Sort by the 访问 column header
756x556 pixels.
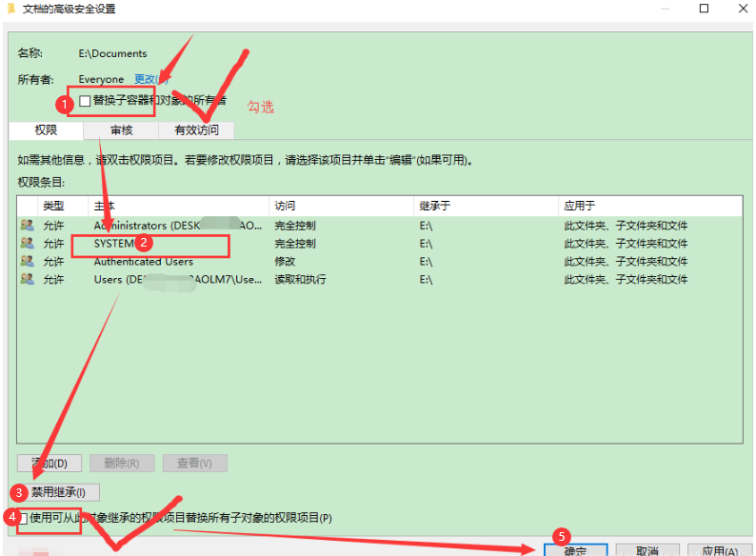[342, 206]
